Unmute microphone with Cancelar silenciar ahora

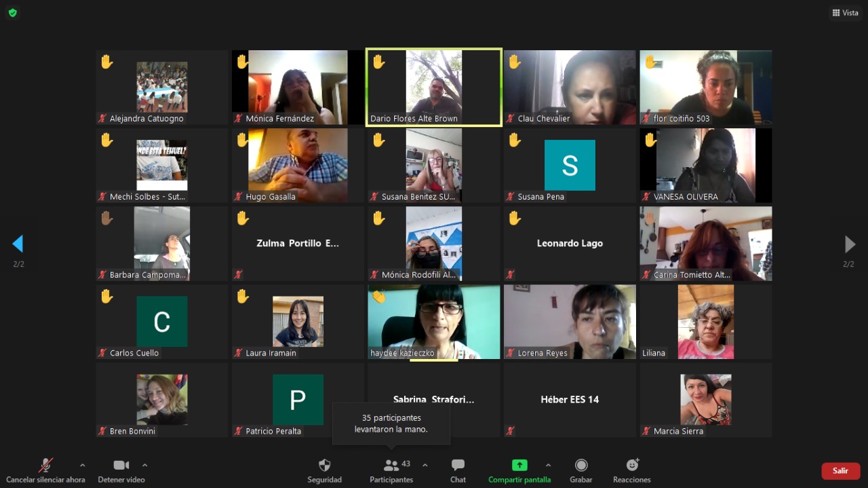45,466
